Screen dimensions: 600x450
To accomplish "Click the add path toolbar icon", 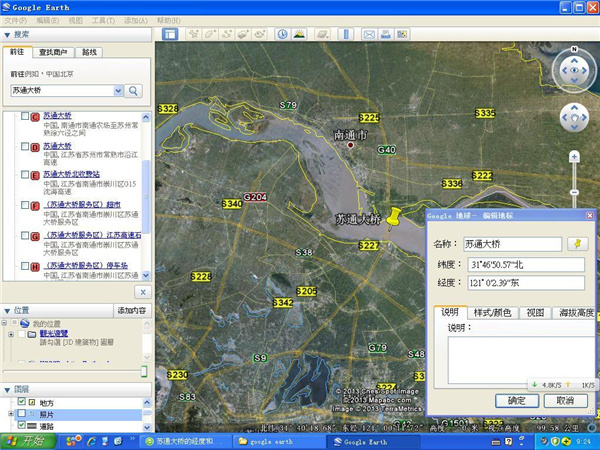I will [227, 34].
